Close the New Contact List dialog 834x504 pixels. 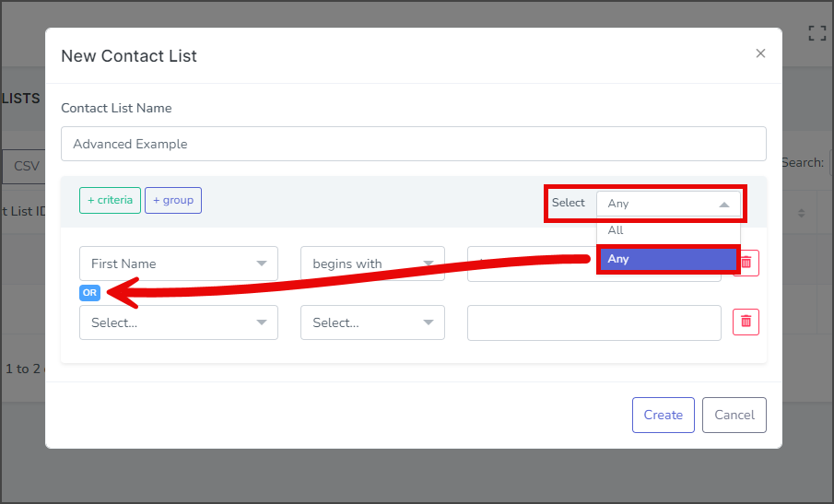coord(760,53)
